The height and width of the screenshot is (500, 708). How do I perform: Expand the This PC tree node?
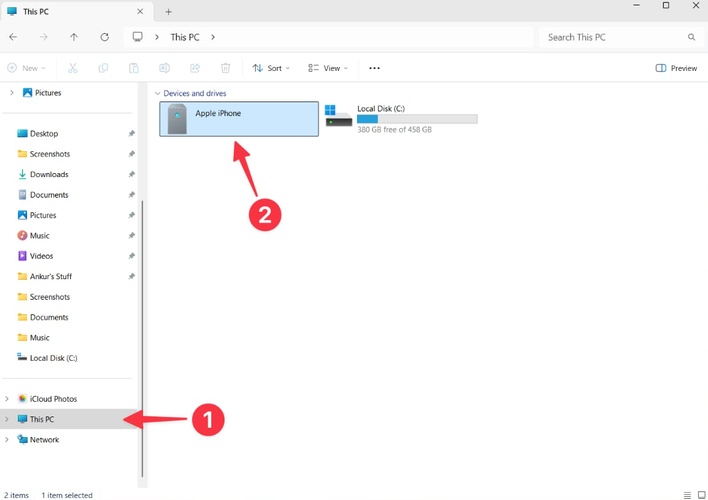coord(7,419)
